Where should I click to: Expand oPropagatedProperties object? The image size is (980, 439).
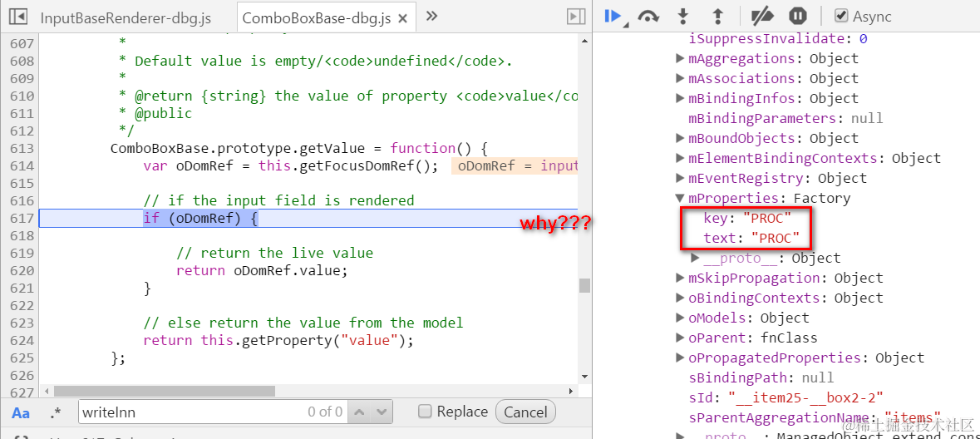pyautogui.click(x=681, y=358)
